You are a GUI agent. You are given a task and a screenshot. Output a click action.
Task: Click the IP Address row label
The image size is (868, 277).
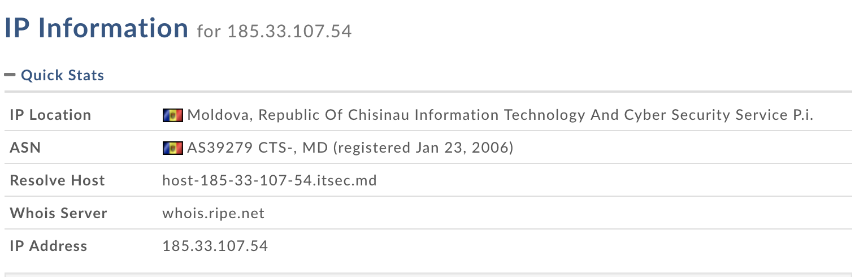(x=49, y=246)
